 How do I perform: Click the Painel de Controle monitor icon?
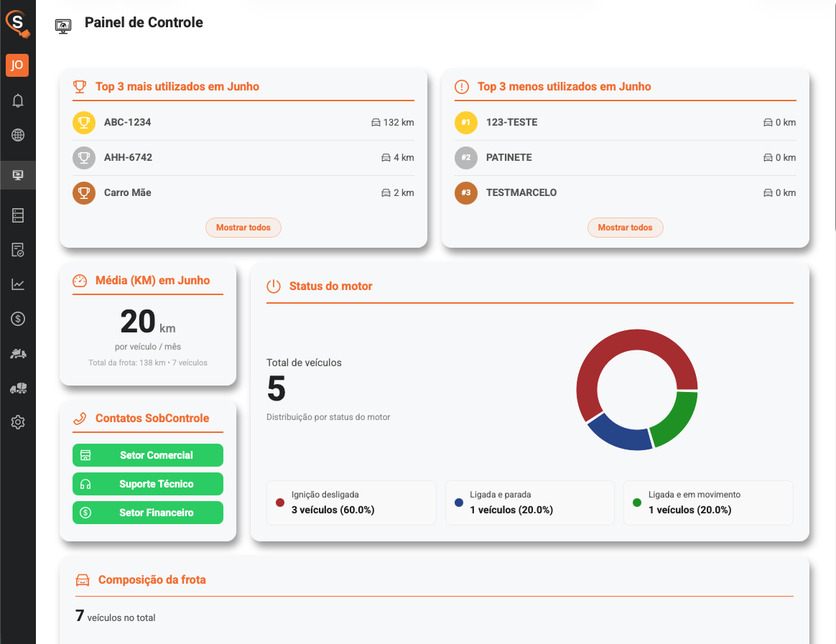[63, 26]
